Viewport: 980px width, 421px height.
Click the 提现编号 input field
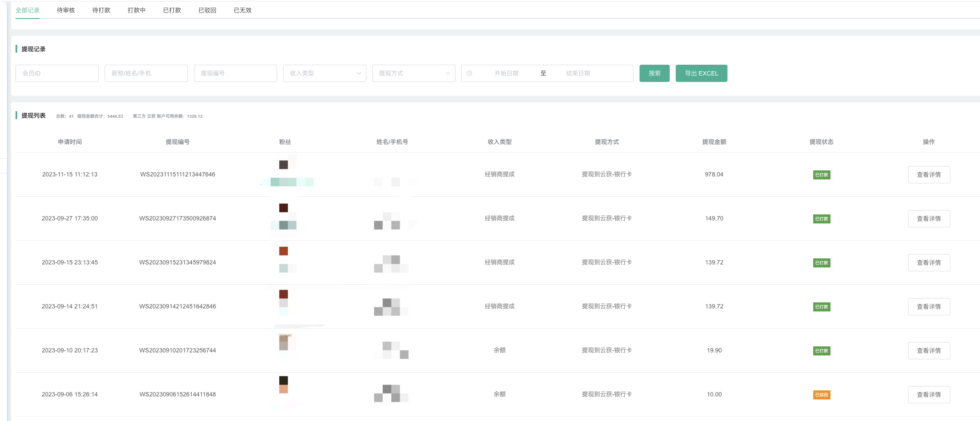tap(235, 73)
